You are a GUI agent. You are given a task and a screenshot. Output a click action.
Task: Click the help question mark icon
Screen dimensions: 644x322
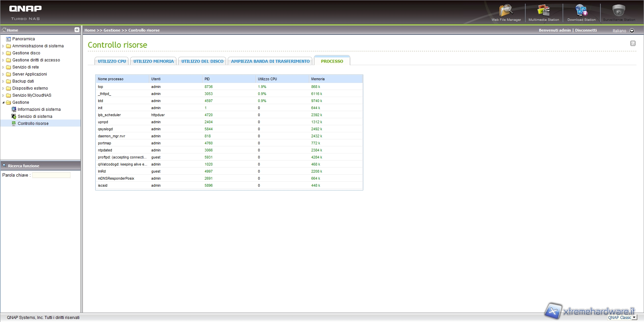pos(633,43)
